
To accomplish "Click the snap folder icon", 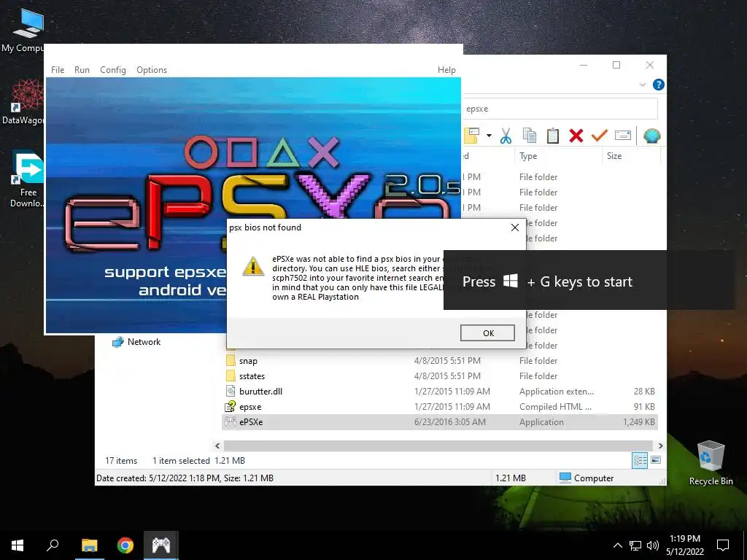I will coord(231,360).
